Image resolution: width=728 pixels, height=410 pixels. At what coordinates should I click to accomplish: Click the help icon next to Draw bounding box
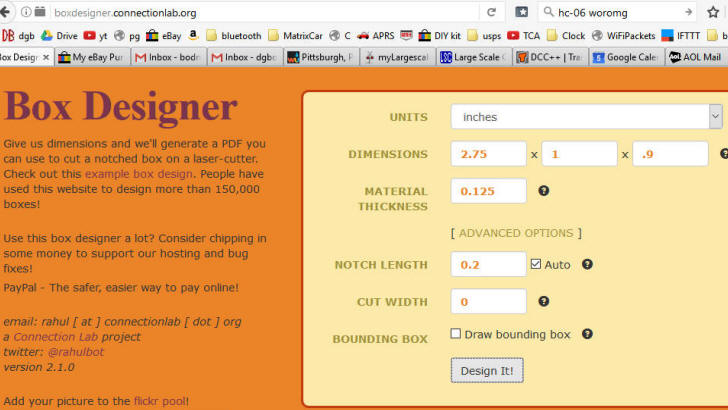(587, 334)
